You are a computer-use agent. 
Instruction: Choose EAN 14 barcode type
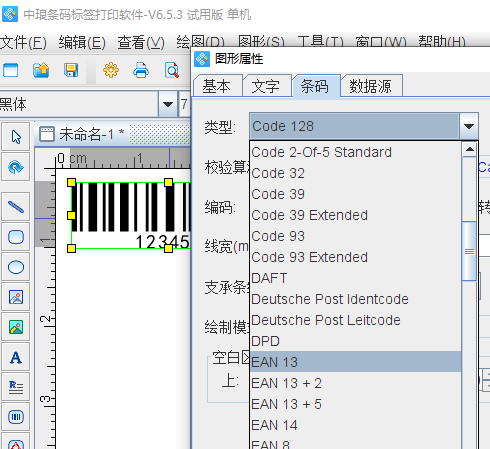(x=355, y=425)
